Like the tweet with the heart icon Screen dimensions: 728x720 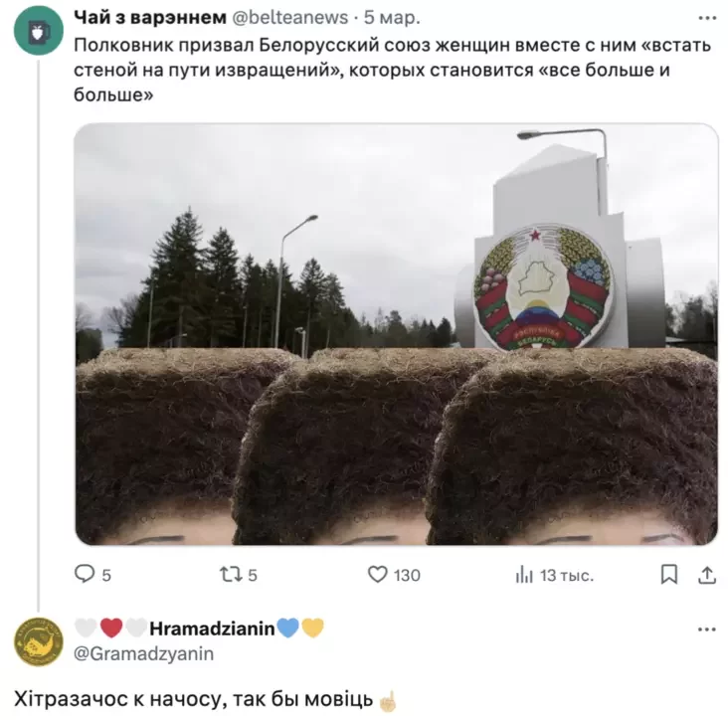(378, 575)
